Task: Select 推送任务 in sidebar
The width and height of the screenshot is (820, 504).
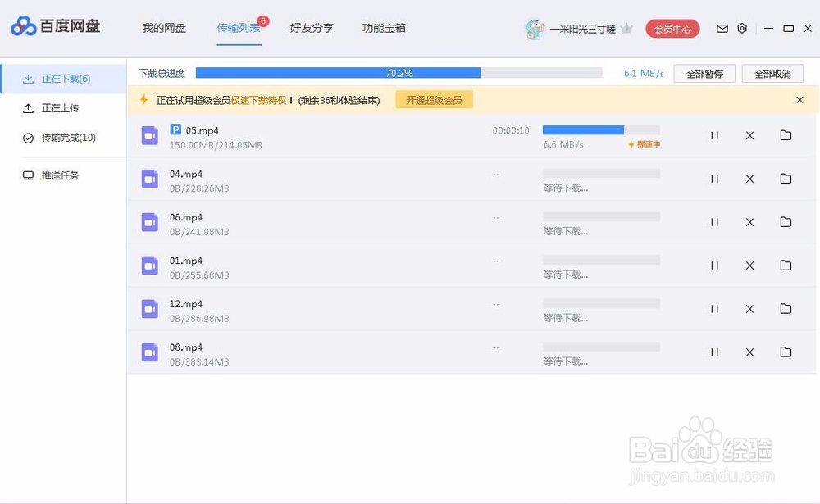Action: point(63,175)
